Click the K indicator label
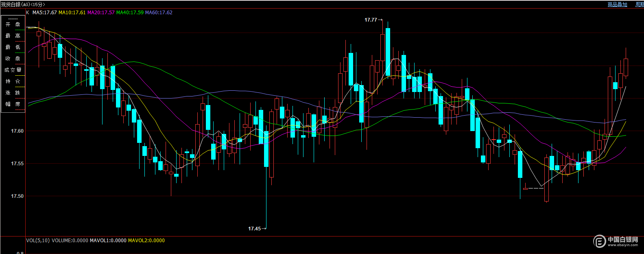 [x=28, y=13]
